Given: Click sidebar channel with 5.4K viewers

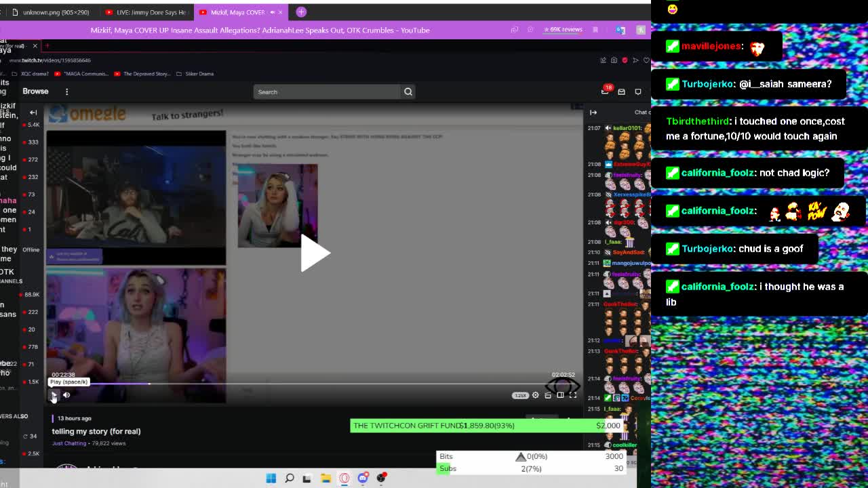Looking at the screenshot, I should pyautogui.click(x=32, y=125).
